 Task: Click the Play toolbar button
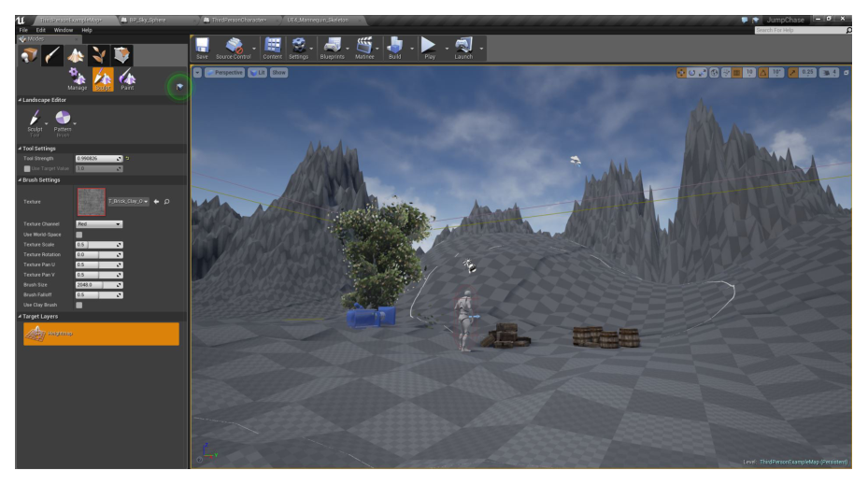[x=429, y=49]
